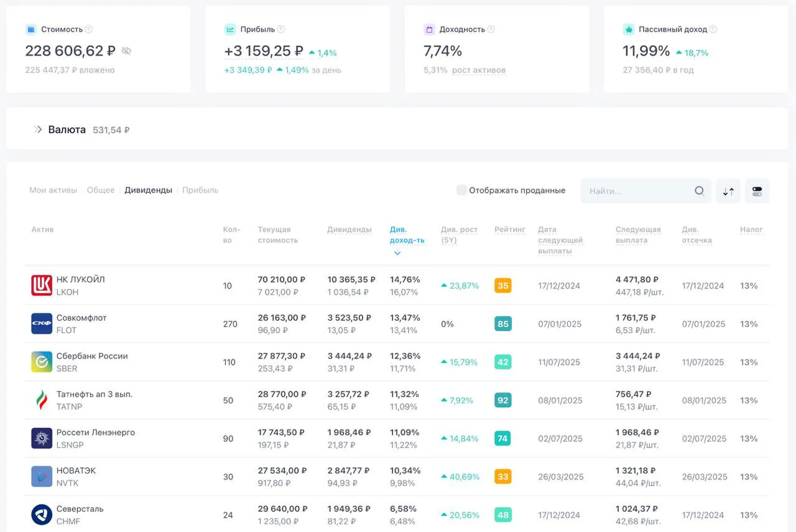Hide portfolio value with crossed-eye icon
Image resolution: width=796 pixels, height=532 pixels.
coord(126,51)
